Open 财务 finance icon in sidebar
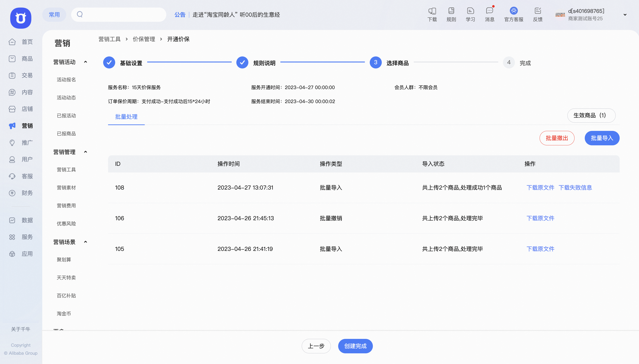The width and height of the screenshot is (639, 364). tap(12, 193)
